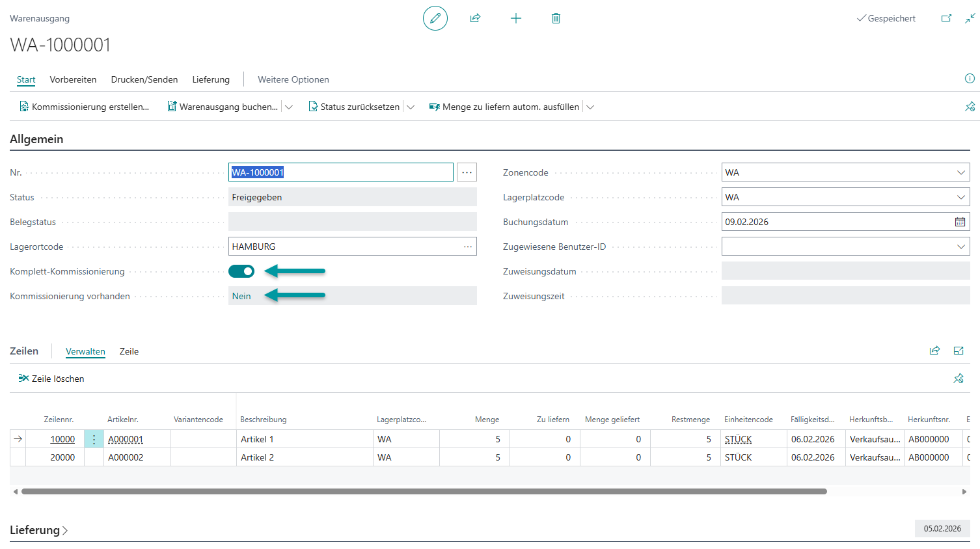Open the Drucken/Senden tab
This screenshot has height=549, width=980.
pos(144,79)
